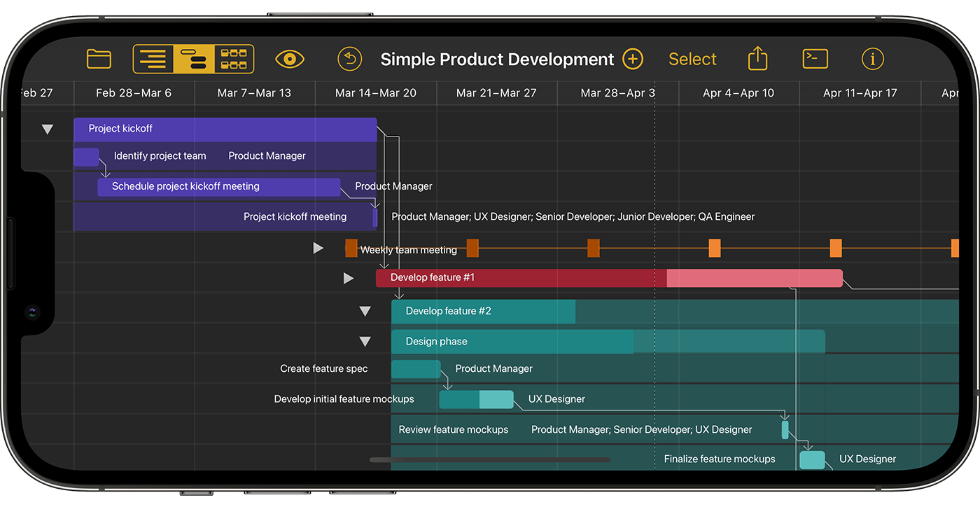Open the info inspector icon

click(x=872, y=59)
